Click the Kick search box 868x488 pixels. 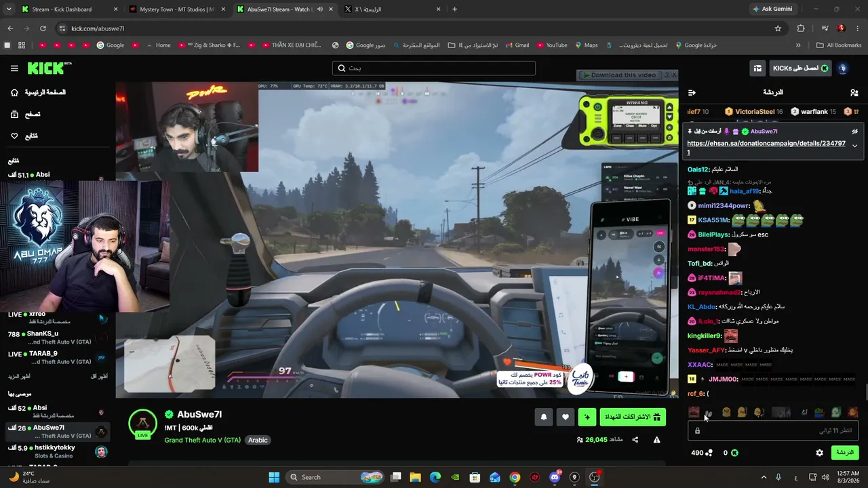[434, 68]
